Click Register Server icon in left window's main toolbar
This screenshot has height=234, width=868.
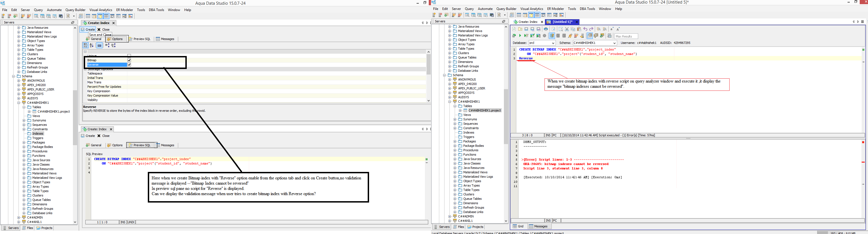point(3,16)
